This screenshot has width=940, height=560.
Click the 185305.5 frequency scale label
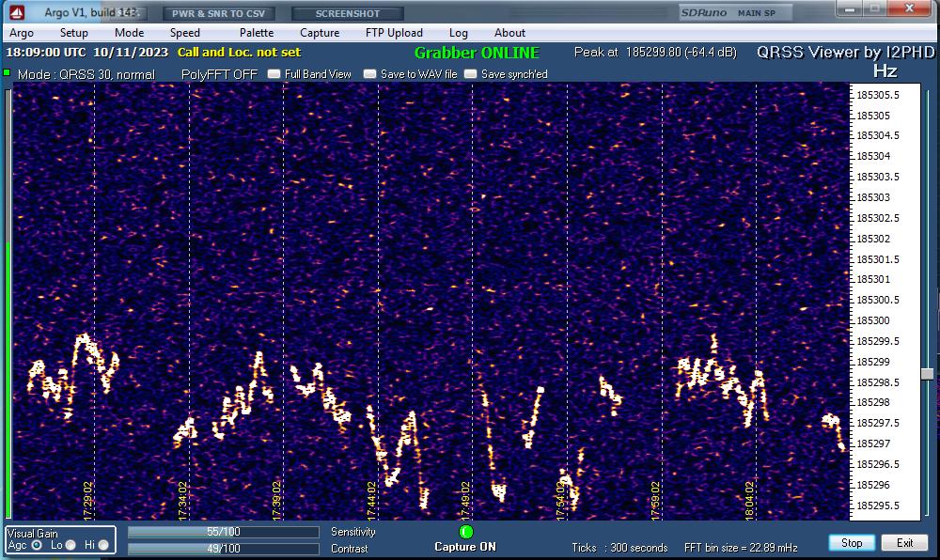click(x=878, y=95)
